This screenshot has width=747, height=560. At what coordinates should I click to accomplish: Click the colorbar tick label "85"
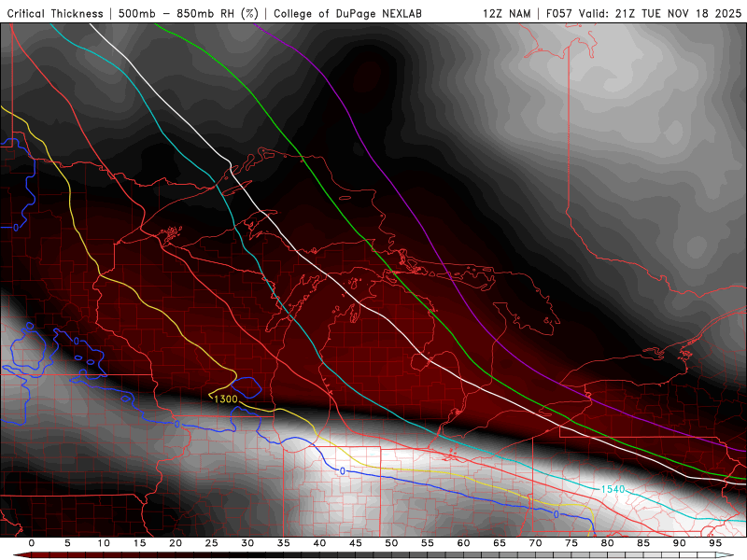(x=643, y=543)
